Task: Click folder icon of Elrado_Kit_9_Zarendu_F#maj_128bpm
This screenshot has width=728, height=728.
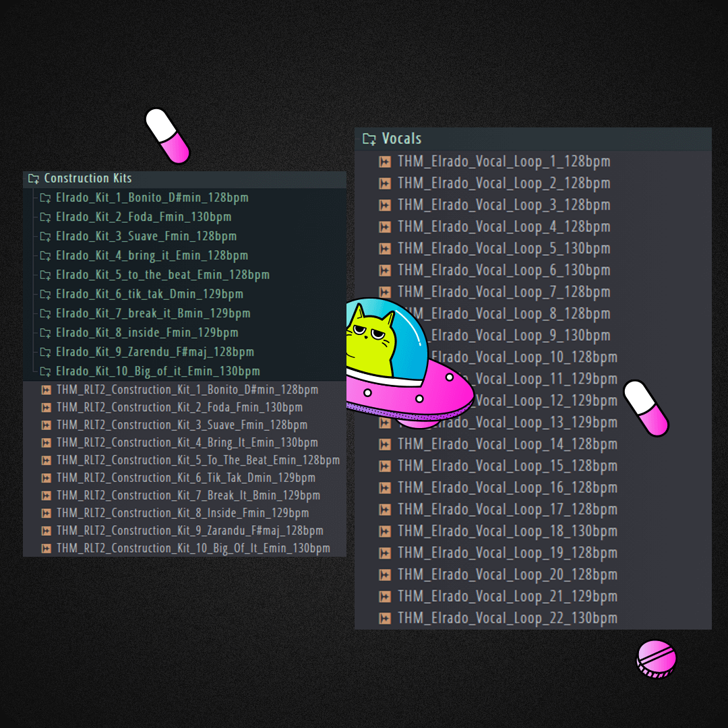Action: pos(45,352)
